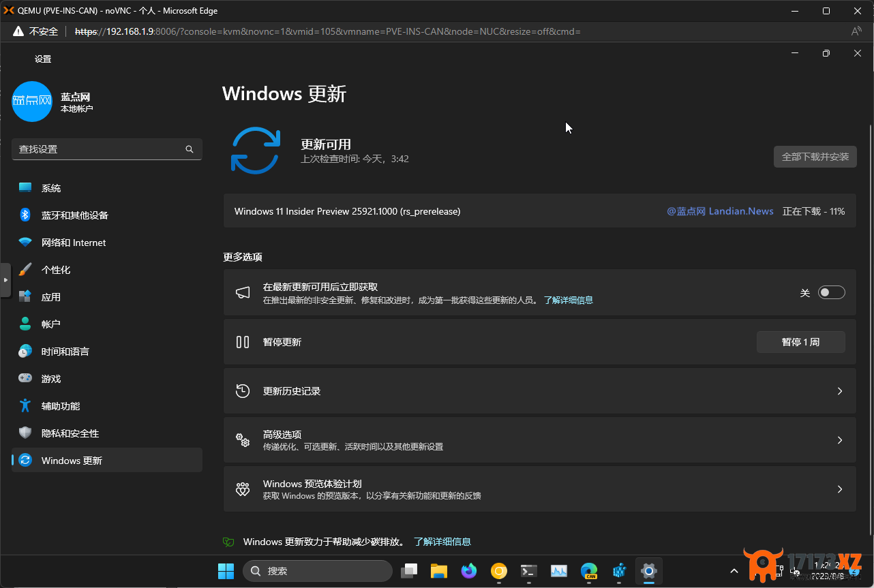Image resolution: width=874 pixels, height=588 pixels.
Task: Click the green leaf carbon icon
Action: pos(229,542)
